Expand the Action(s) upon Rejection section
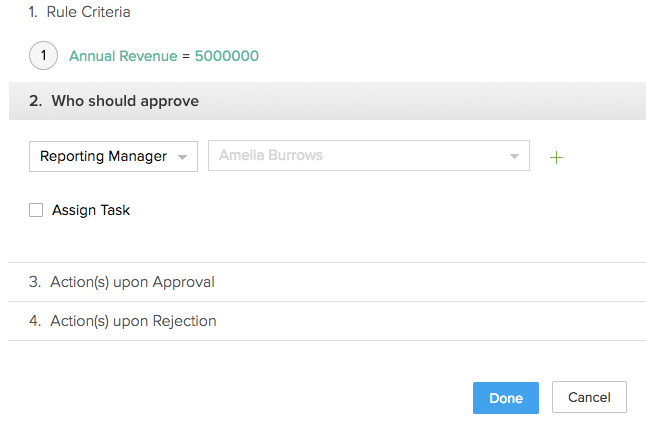 133,321
